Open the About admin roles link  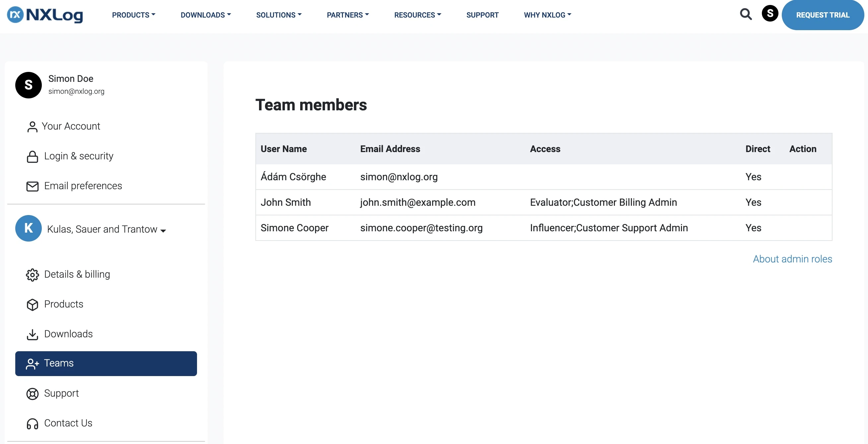tap(792, 258)
